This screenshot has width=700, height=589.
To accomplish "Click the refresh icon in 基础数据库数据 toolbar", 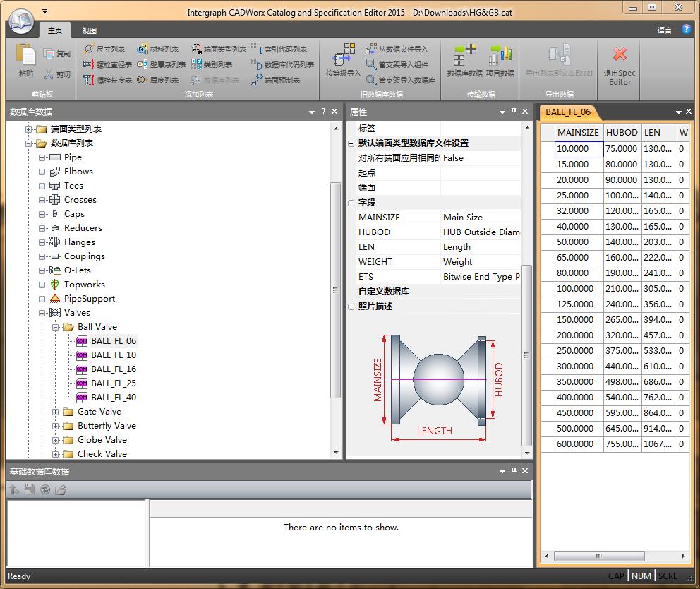I will (x=45, y=489).
